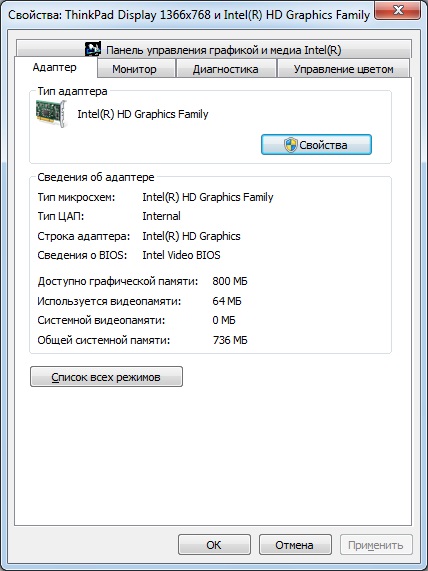
Task: Click the Общей системной памяти label
Action: pos(104,340)
